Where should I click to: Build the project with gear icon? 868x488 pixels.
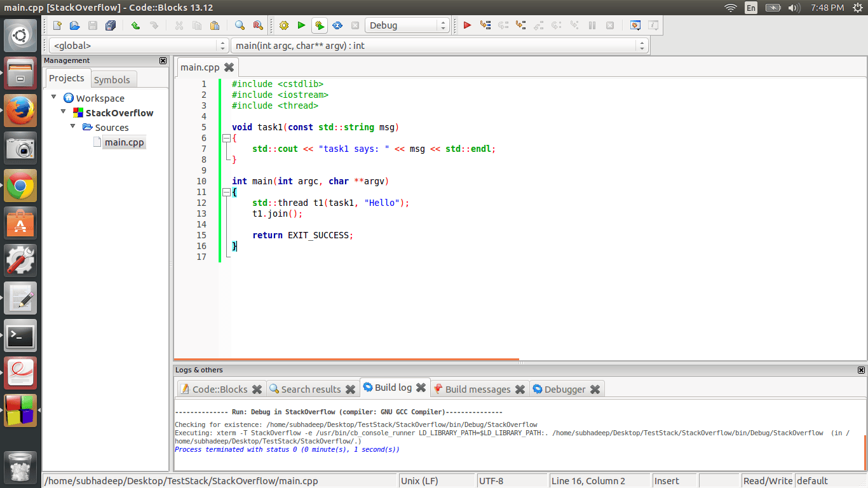(284, 25)
